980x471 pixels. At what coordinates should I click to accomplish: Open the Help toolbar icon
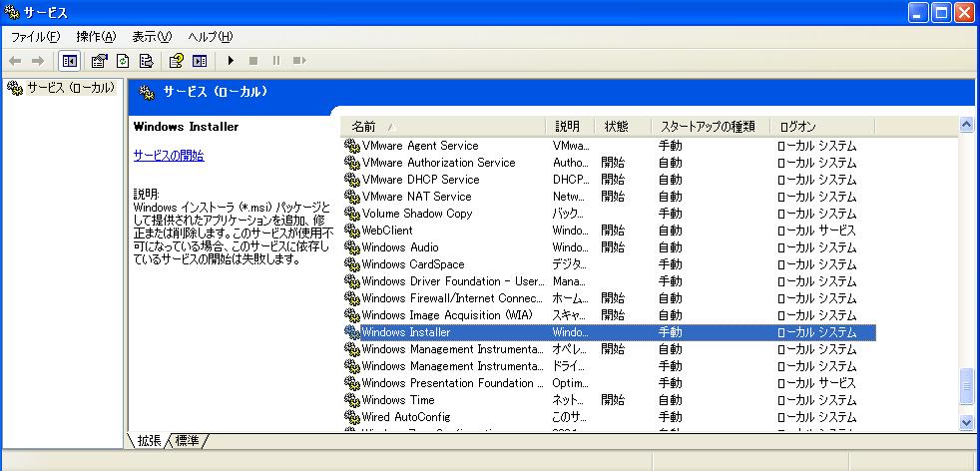pyautogui.click(x=177, y=61)
